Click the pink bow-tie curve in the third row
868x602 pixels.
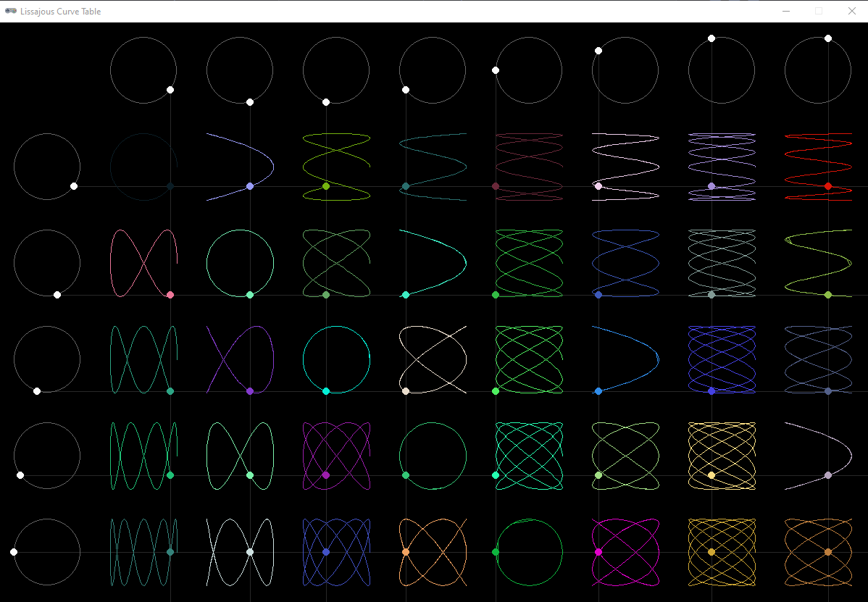click(x=143, y=263)
